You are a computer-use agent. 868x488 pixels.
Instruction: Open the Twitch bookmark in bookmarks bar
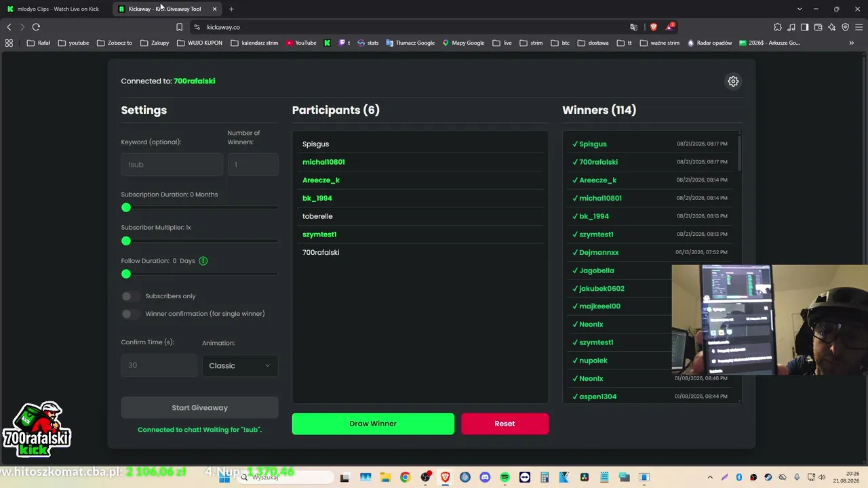pyautogui.click(x=344, y=43)
